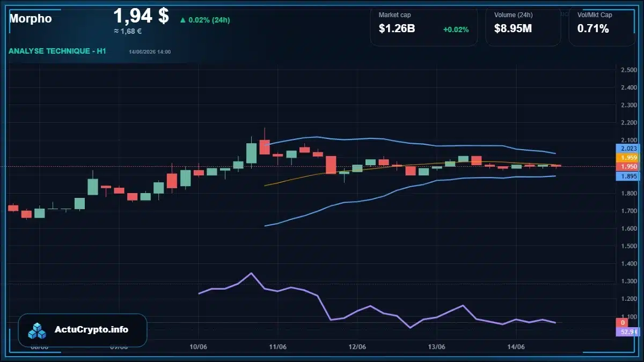Click the 14/06/2026 14:00 timestamp

coord(150,51)
